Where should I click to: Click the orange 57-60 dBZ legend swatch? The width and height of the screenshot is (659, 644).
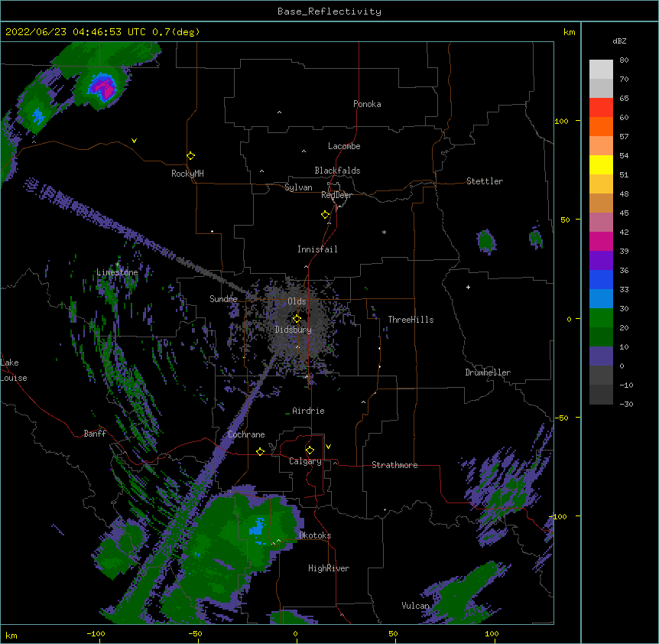601,126
